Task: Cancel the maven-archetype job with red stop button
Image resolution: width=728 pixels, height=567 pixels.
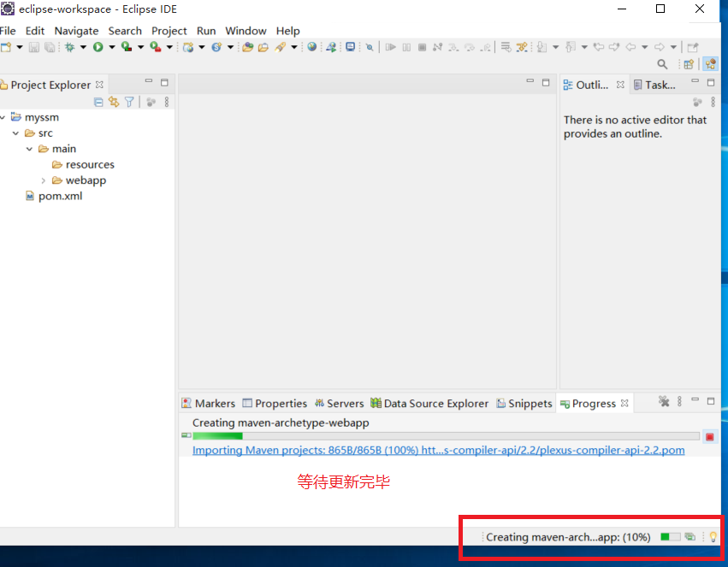Action: point(710,437)
